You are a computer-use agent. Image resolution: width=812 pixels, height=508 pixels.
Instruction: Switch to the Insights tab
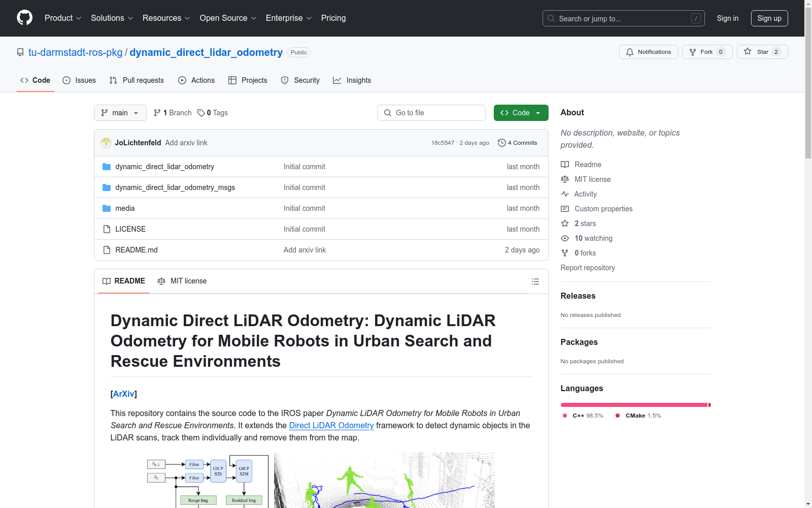[x=352, y=80]
